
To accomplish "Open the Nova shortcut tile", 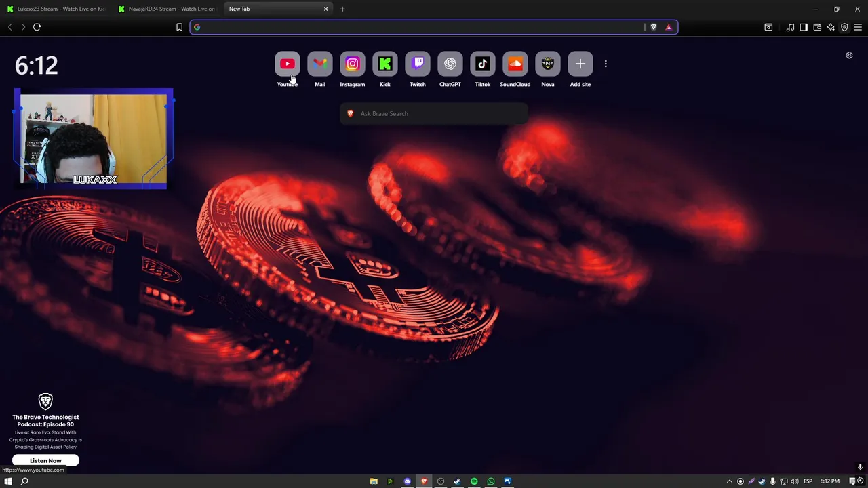I will (547, 64).
